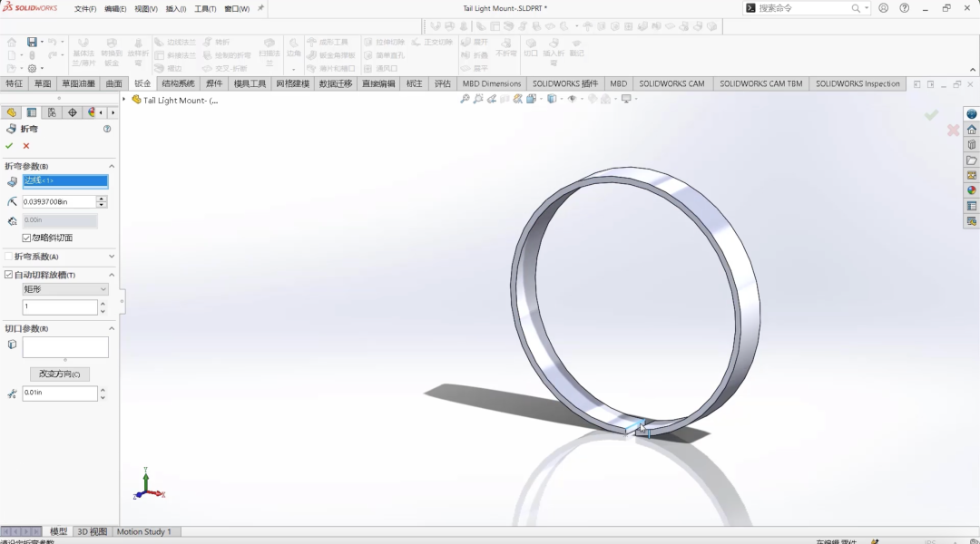Viewport: 980px width, 544px height.
Task: Select the 展开 (Unfold) tool
Action: coord(479,42)
